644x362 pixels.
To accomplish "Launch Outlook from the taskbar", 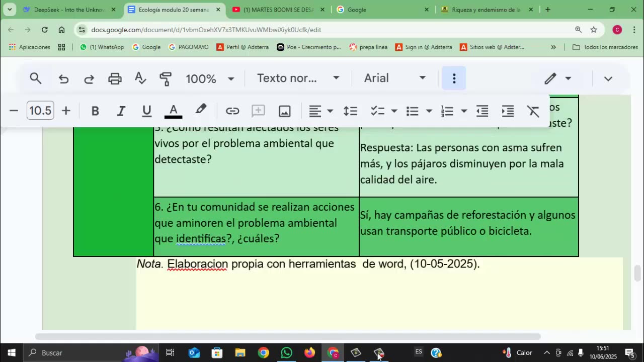I will tap(194, 353).
